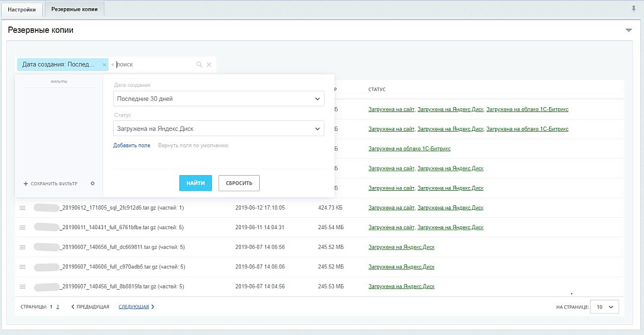Collapse the 'Резервные копии' panel

pyautogui.click(x=628, y=30)
